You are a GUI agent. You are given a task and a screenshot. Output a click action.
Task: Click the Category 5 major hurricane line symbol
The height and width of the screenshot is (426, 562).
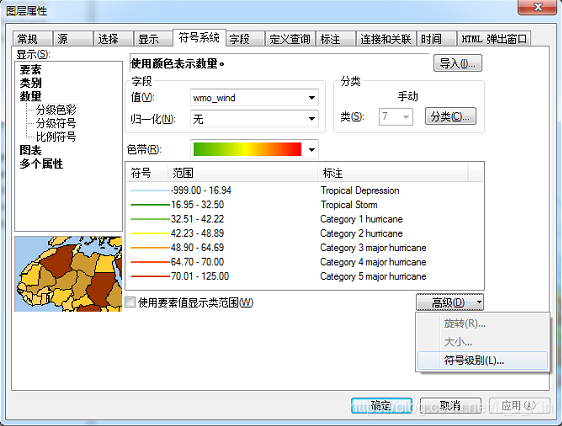(150, 277)
